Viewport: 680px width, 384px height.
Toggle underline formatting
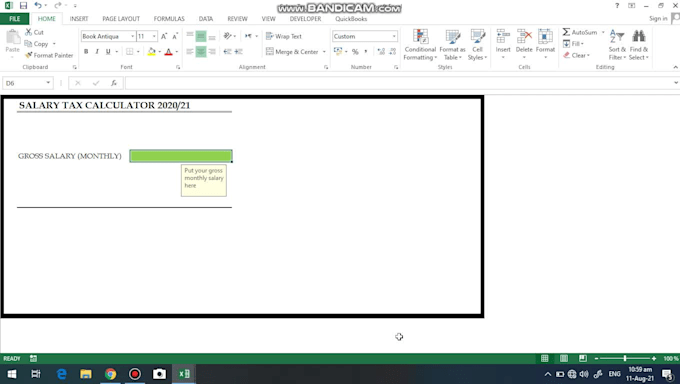(108, 52)
